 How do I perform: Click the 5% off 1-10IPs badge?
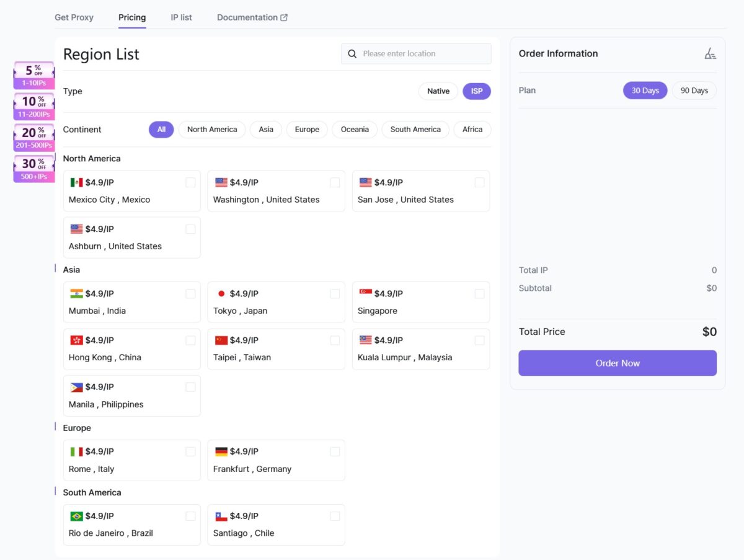coord(34,76)
